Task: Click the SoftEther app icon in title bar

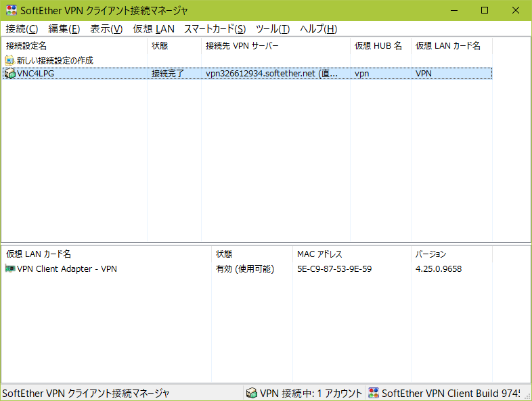Action: [x=12, y=10]
